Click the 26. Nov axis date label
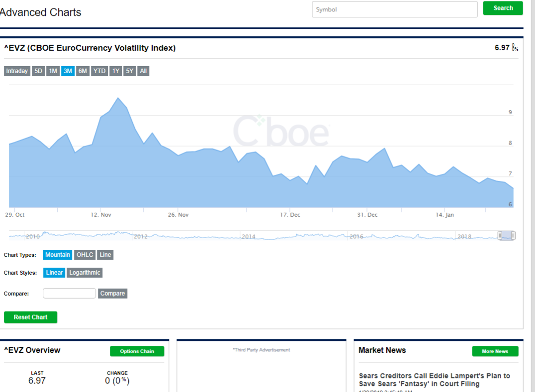Screen dimensions: 535x392 point(178,215)
